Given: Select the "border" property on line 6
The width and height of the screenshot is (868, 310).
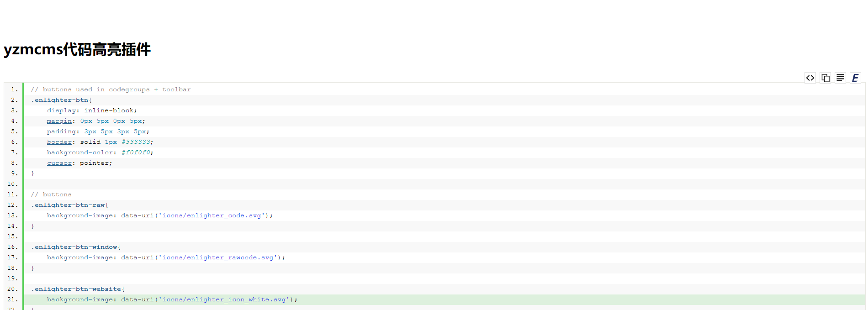Looking at the screenshot, I should click(59, 142).
